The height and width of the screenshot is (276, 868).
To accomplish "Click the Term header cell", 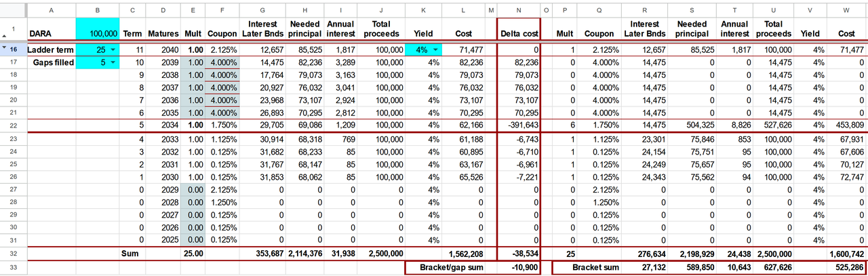I will (x=132, y=29).
